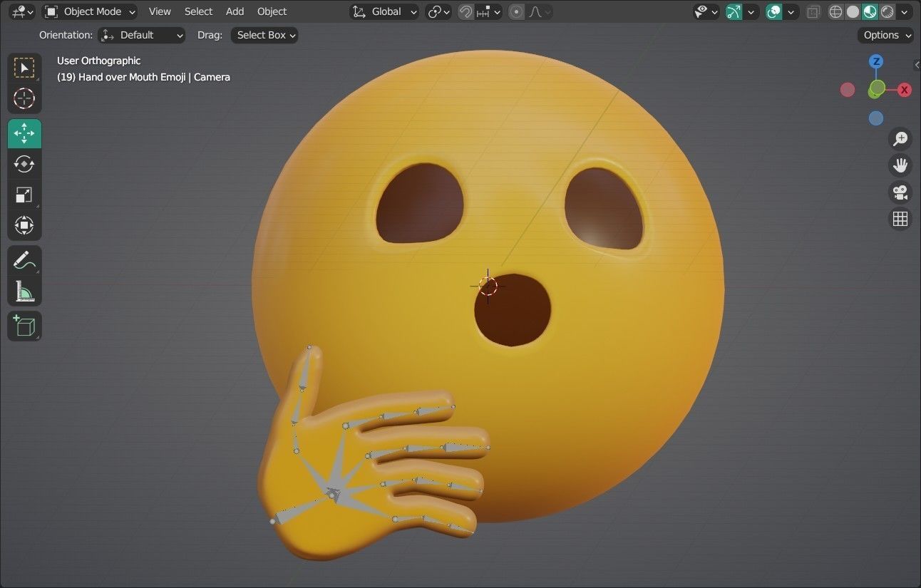This screenshot has width=921, height=588.
Task: Click the viewport zoom magnifier icon
Action: coord(900,138)
